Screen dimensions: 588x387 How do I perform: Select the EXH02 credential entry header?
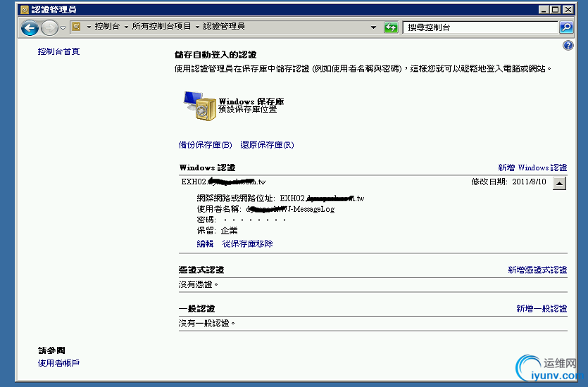223,182
